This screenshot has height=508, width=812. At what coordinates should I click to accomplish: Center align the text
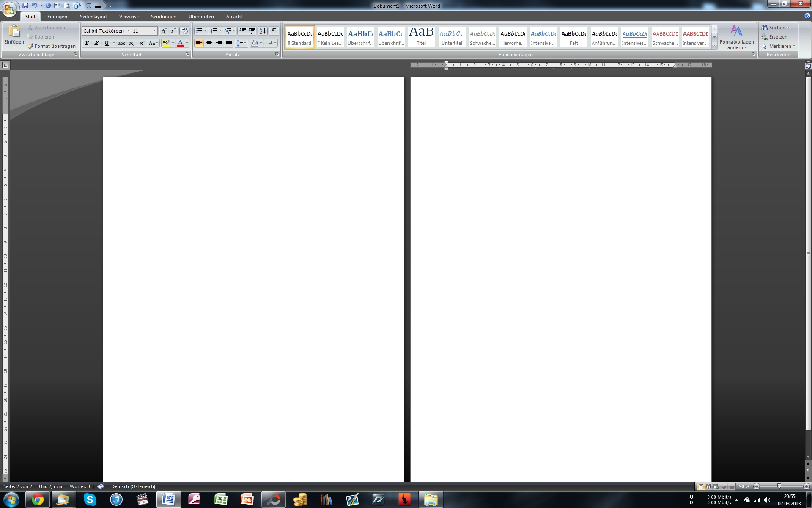coord(209,43)
